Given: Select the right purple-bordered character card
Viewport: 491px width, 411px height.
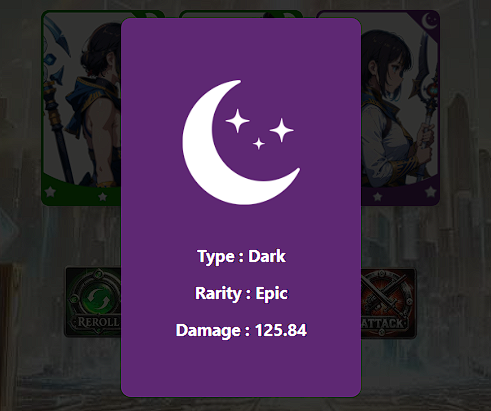Looking at the screenshot, I should click(400, 108).
